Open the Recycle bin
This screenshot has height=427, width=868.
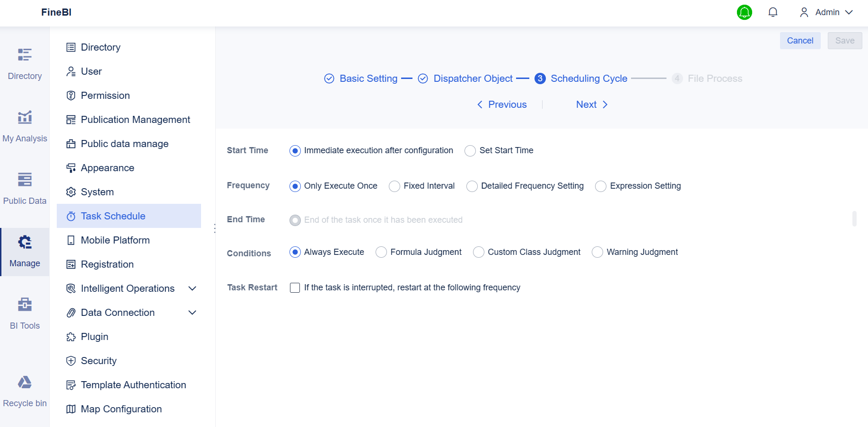click(x=25, y=390)
